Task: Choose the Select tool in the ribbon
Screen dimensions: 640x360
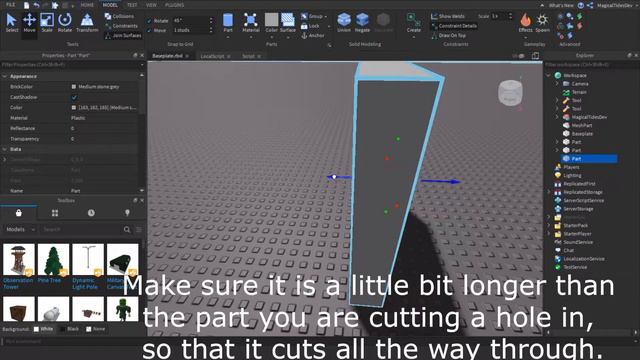Action: point(11,23)
